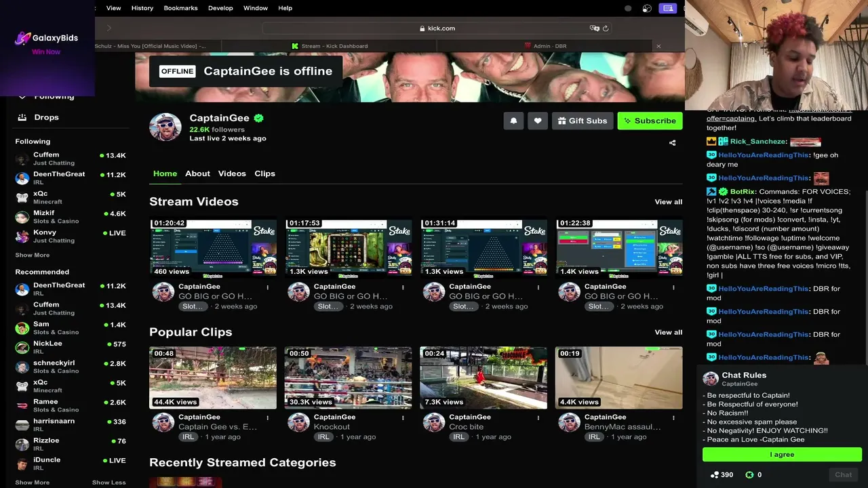Expand Following list with Show More

tap(33, 256)
